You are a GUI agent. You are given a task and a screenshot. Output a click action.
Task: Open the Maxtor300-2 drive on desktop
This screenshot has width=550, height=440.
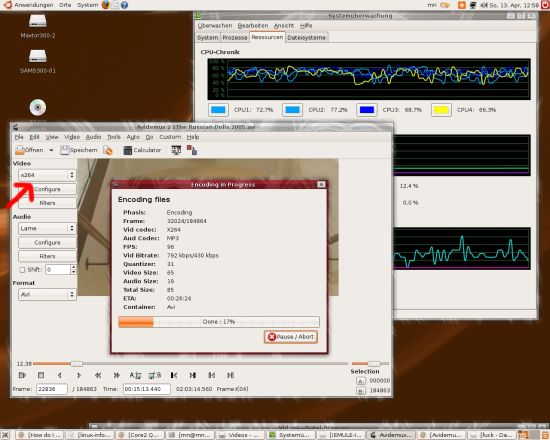click(x=38, y=21)
